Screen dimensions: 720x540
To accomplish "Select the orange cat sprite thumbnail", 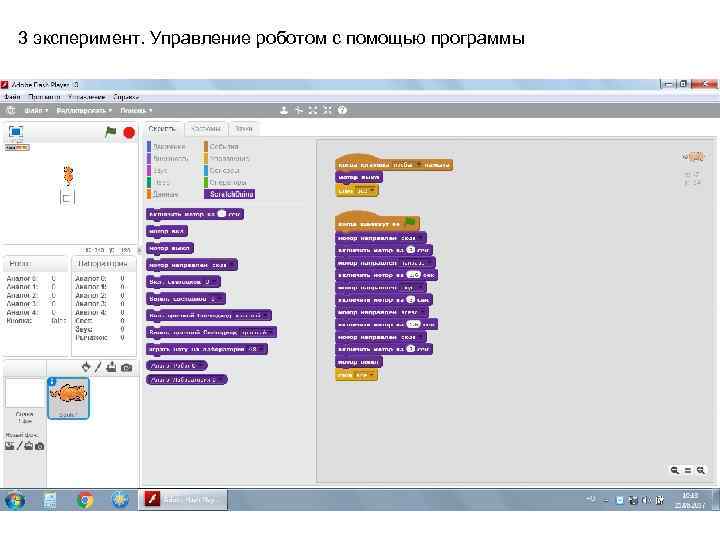I will (68, 398).
